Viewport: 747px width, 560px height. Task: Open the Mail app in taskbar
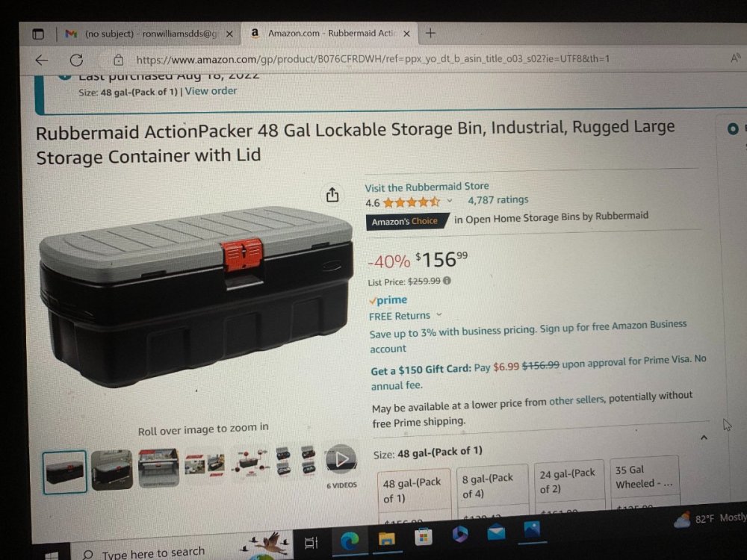(496, 532)
